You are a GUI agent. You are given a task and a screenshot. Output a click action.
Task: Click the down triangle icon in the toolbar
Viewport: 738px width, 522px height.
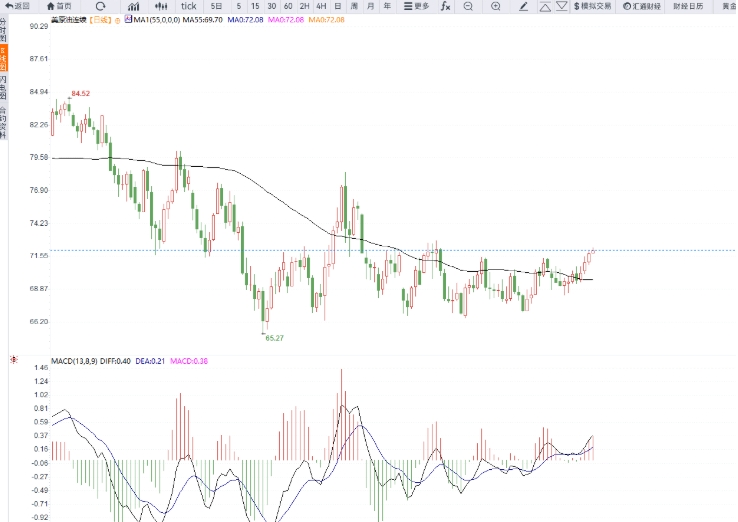(x=561, y=6)
